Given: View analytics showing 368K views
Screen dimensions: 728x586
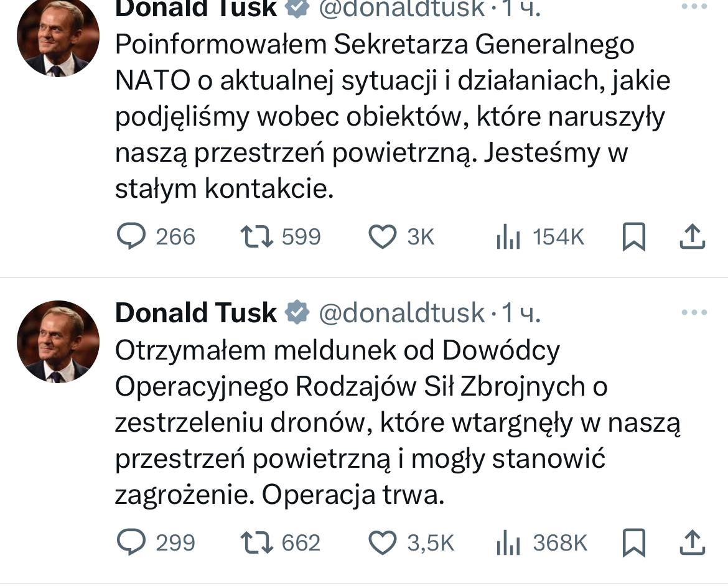Looking at the screenshot, I should point(508,542).
